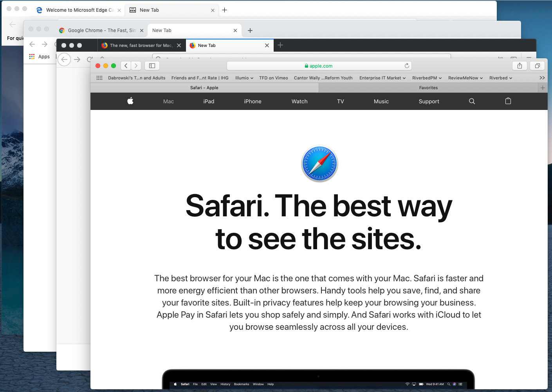Open the search magnifier on apple.com
This screenshot has height=392, width=552.
472,101
